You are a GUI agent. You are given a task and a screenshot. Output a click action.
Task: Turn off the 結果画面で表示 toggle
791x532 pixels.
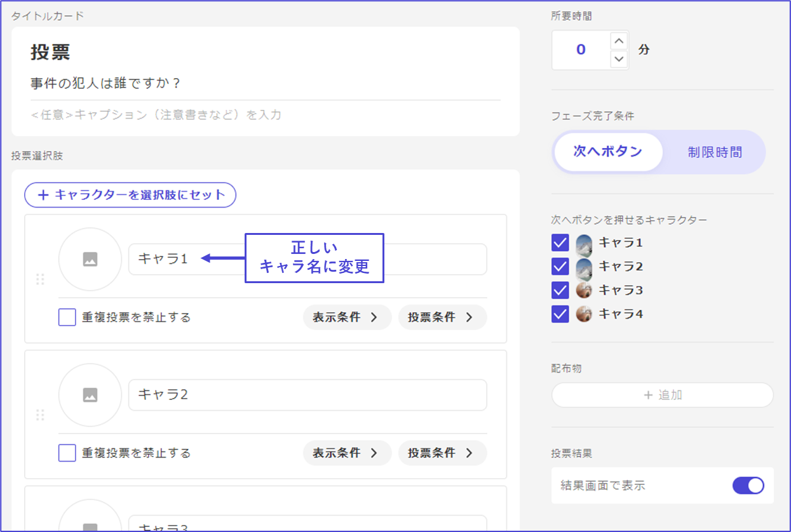click(748, 486)
